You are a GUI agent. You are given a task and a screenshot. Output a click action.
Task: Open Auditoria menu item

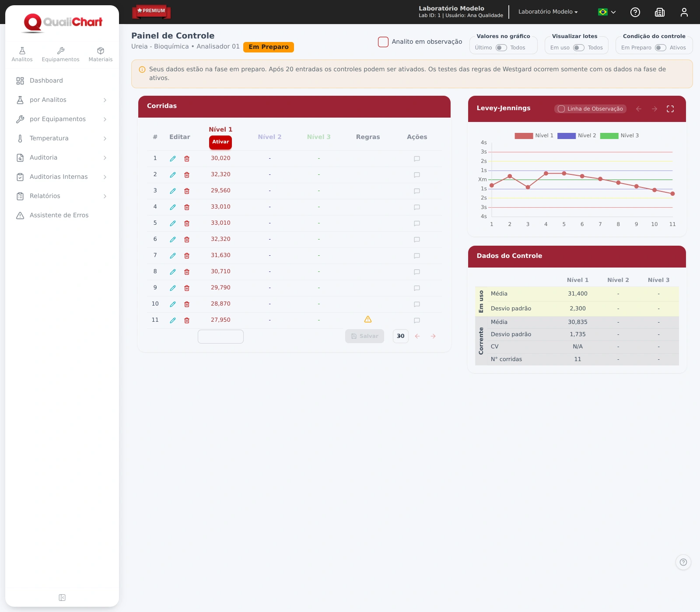point(62,157)
